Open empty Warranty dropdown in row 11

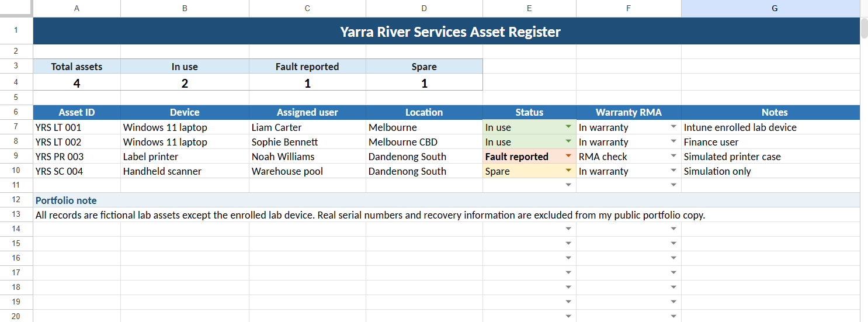673,185
